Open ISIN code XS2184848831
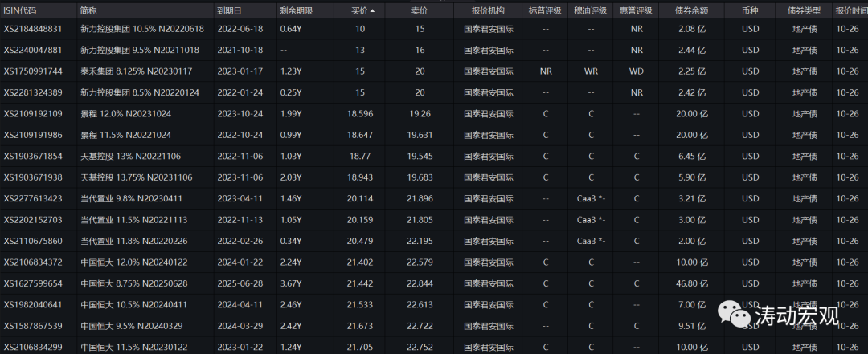The height and width of the screenshot is (354, 868). coord(33,29)
